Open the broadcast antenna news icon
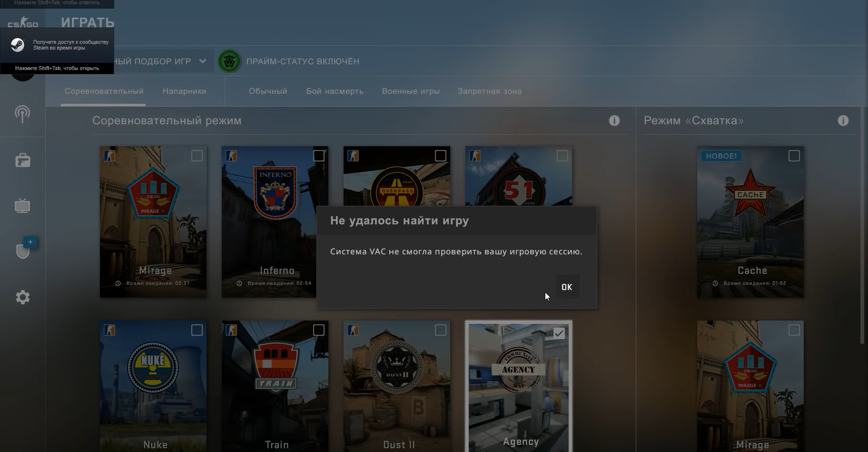Image resolution: width=868 pixels, height=452 pixels. (x=22, y=114)
